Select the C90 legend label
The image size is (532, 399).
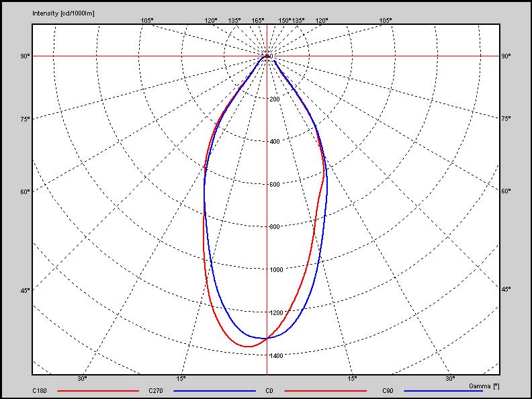click(388, 391)
